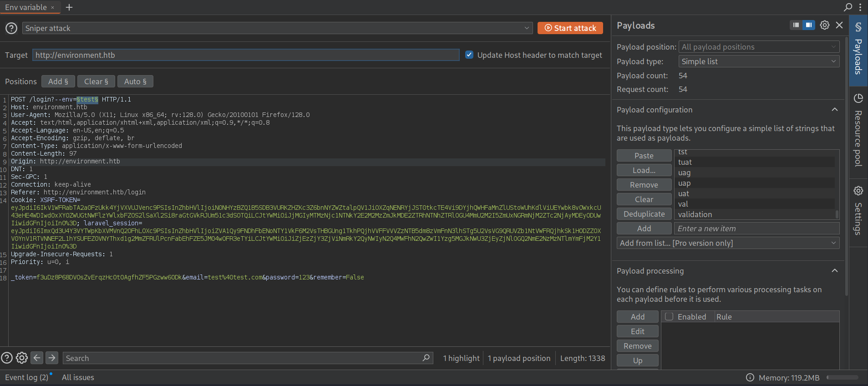Click the memory usage progress bar
The width and height of the screenshot is (868, 386).
pos(843,377)
